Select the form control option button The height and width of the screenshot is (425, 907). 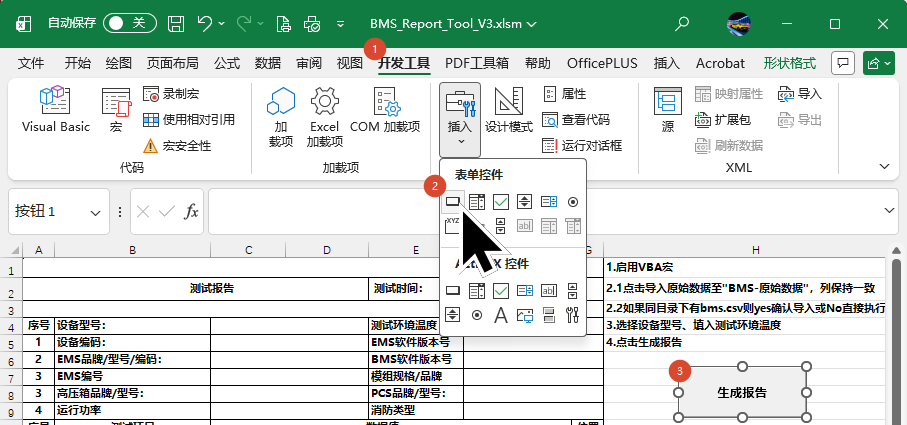(573, 202)
